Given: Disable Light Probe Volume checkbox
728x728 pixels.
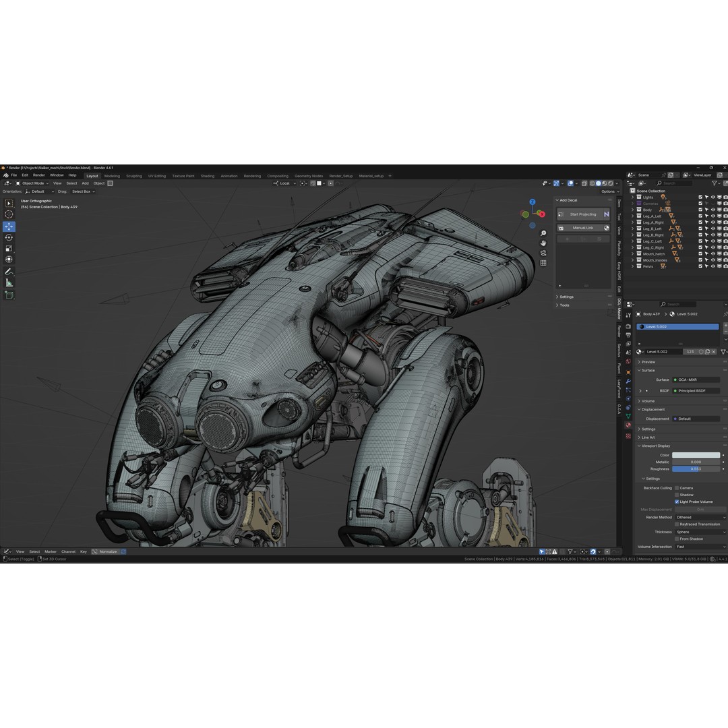Looking at the screenshot, I should 677,502.
